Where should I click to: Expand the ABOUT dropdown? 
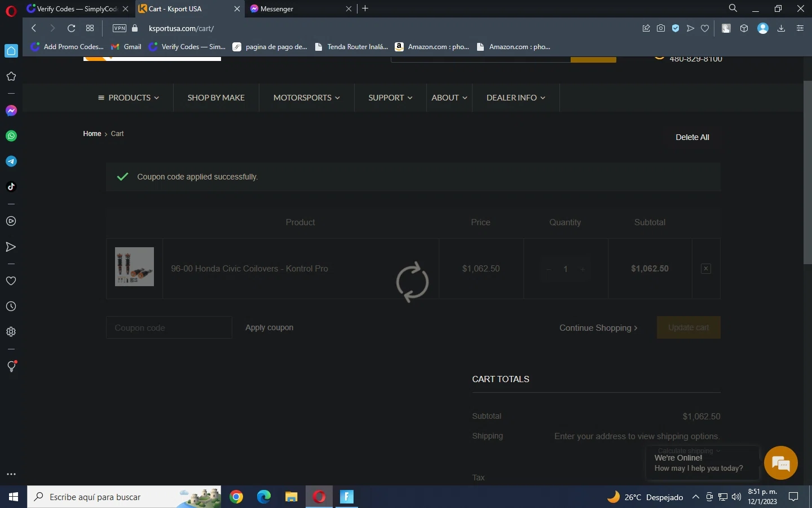coord(449,98)
